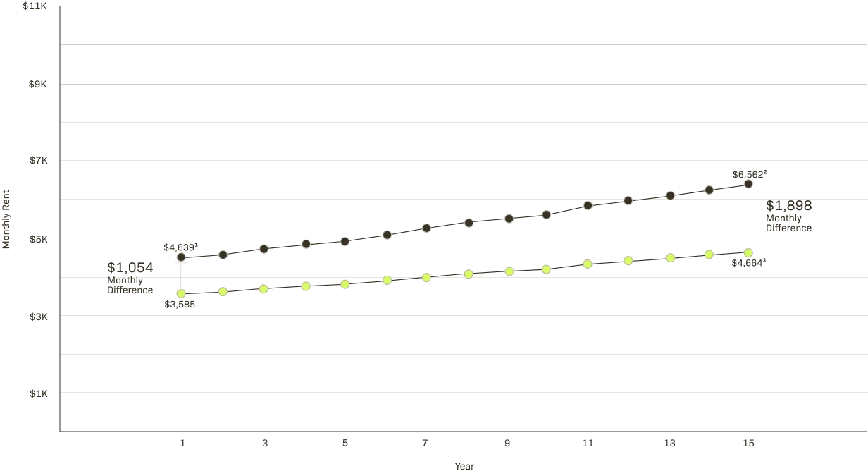Click the rotated y-axis title at the left edge
The image size is (868, 471).
(5, 219)
